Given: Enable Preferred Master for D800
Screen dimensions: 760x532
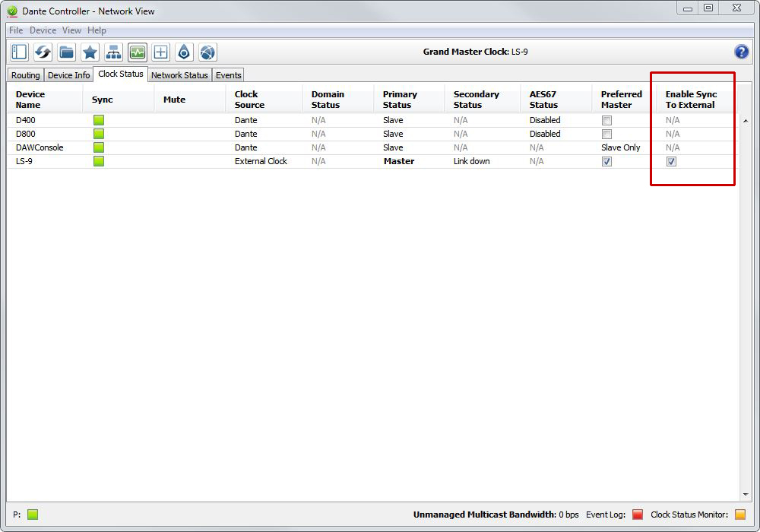Looking at the screenshot, I should click(606, 134).
